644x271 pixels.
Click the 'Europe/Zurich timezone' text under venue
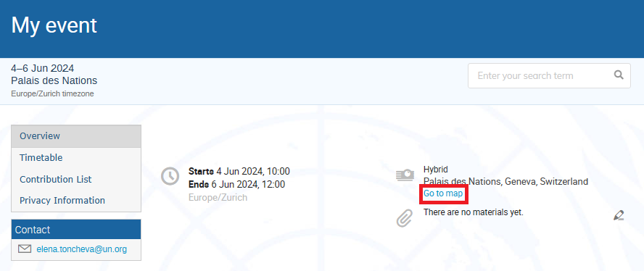point(52,93)
